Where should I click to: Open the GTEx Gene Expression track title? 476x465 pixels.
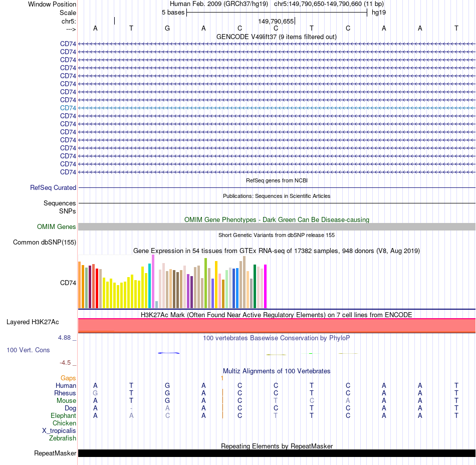click(x=277, y=251)
